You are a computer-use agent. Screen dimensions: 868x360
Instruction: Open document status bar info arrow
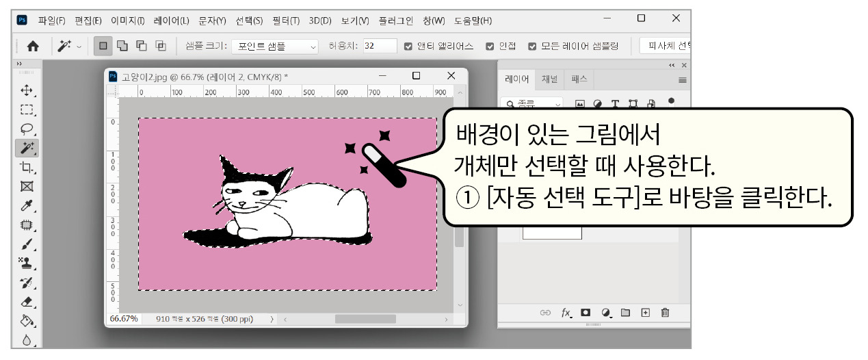tap(272, 319)
